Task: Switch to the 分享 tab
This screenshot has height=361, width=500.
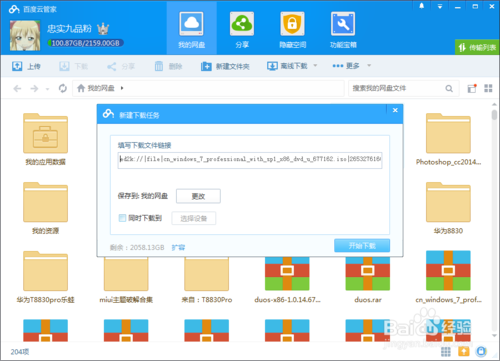Action: point(242,30)
